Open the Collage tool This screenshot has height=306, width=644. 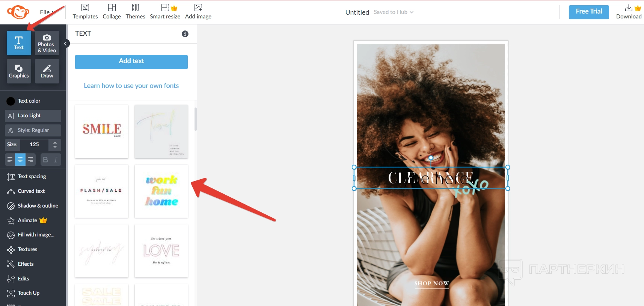[112, 12]
